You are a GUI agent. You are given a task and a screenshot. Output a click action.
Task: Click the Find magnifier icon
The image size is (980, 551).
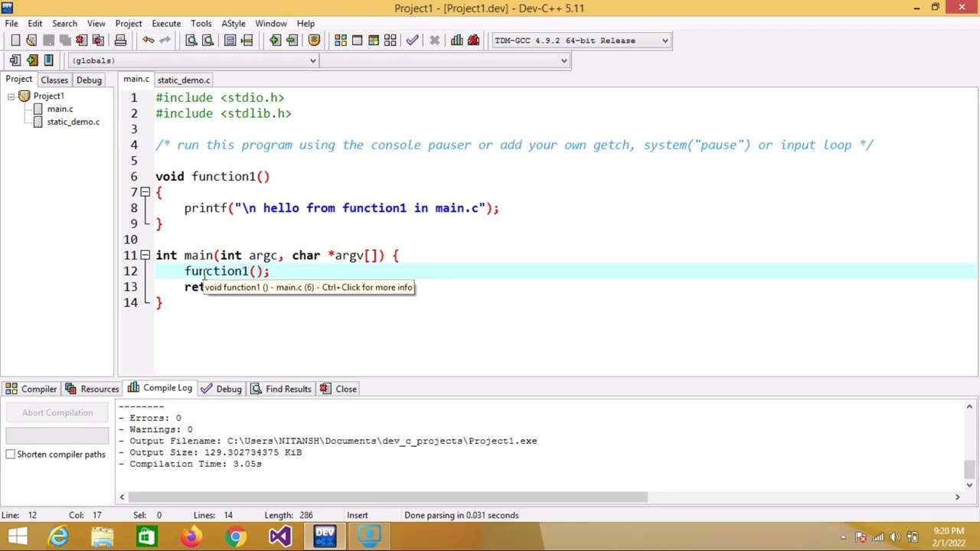[x=191, y=40]
